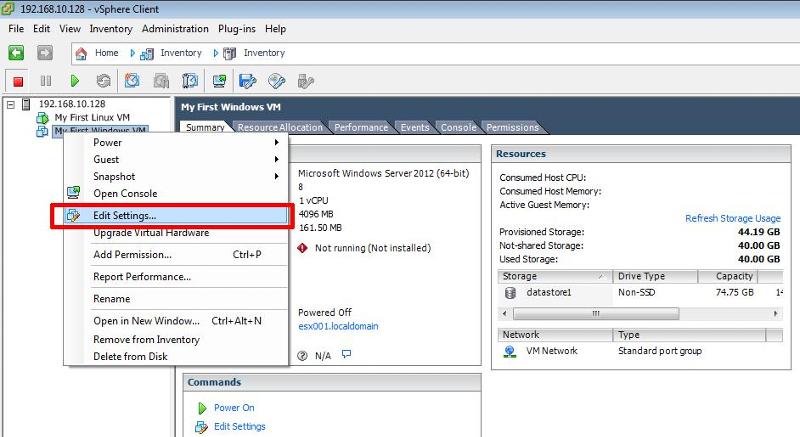The height and width of the screenshot is (437, 800).
Task: Click the second Inventory breadcrumb icon
Action: pos(230,54)
